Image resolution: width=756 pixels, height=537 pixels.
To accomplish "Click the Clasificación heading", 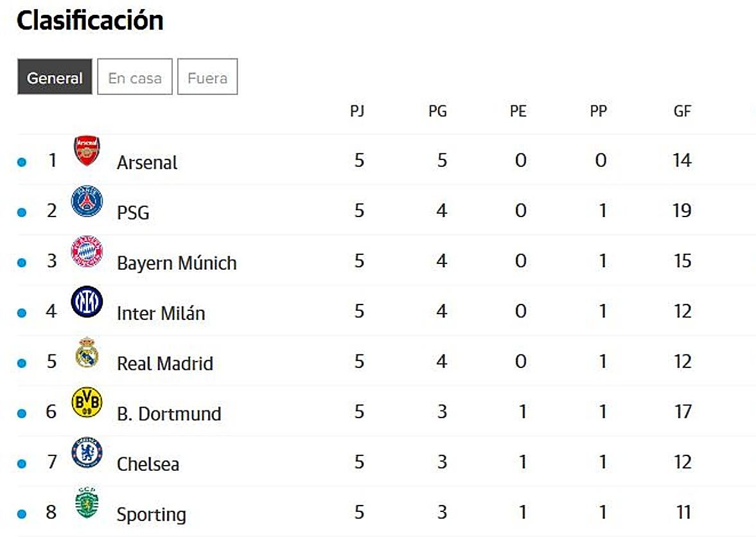I will [90, 21].
